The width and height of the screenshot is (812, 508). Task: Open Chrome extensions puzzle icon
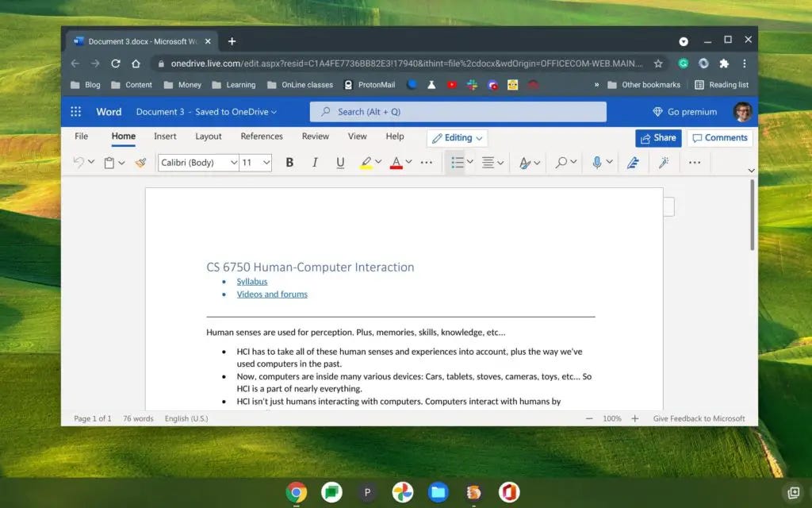point(724,63)
